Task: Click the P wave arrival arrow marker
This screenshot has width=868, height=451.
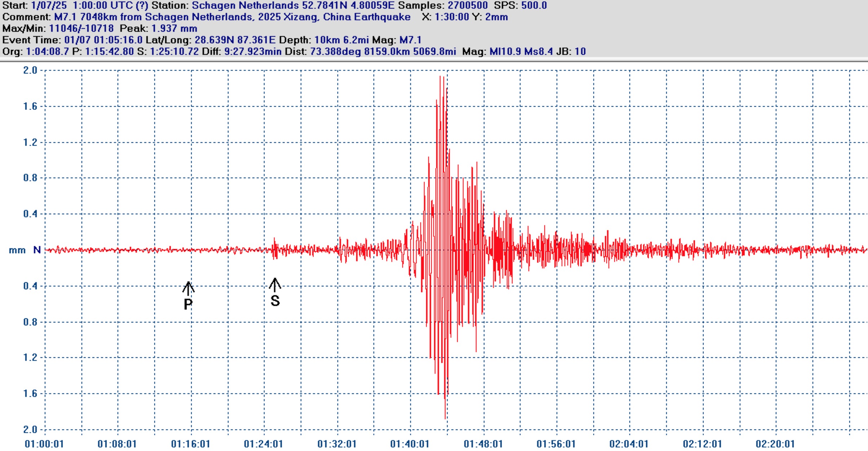Action: [188, 288]
